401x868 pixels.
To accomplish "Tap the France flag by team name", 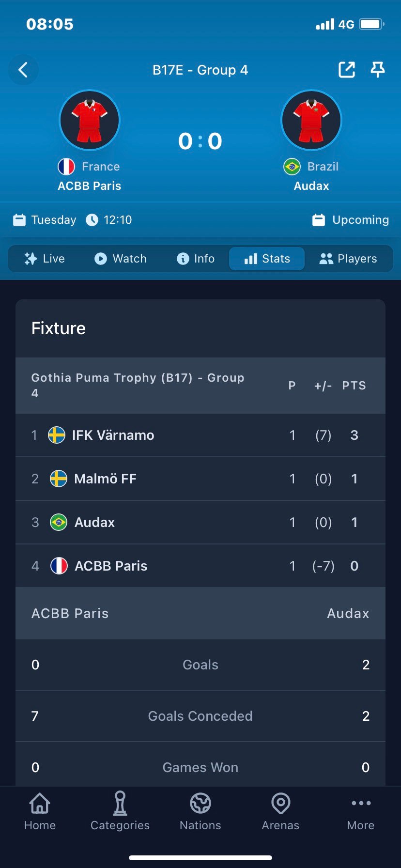I will click(x=66, y=167).
